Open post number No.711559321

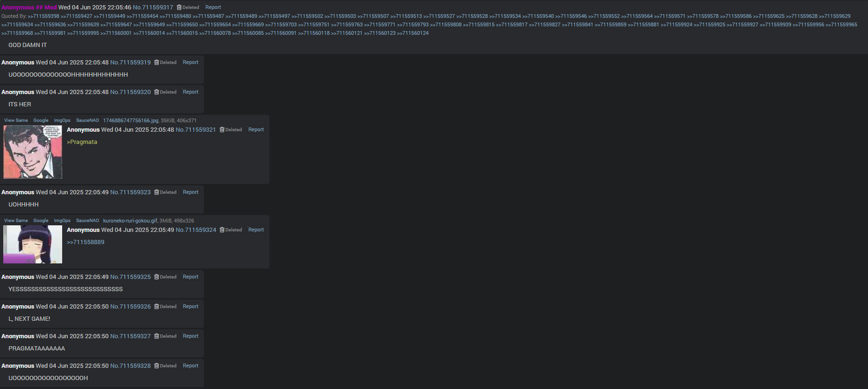click(x=196, y=130)
